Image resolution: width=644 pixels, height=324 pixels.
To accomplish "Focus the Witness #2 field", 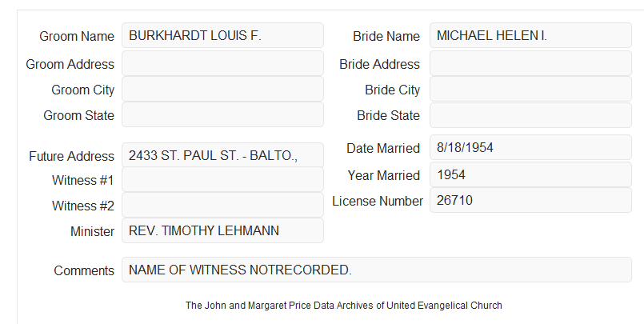I will pos(222,205).
